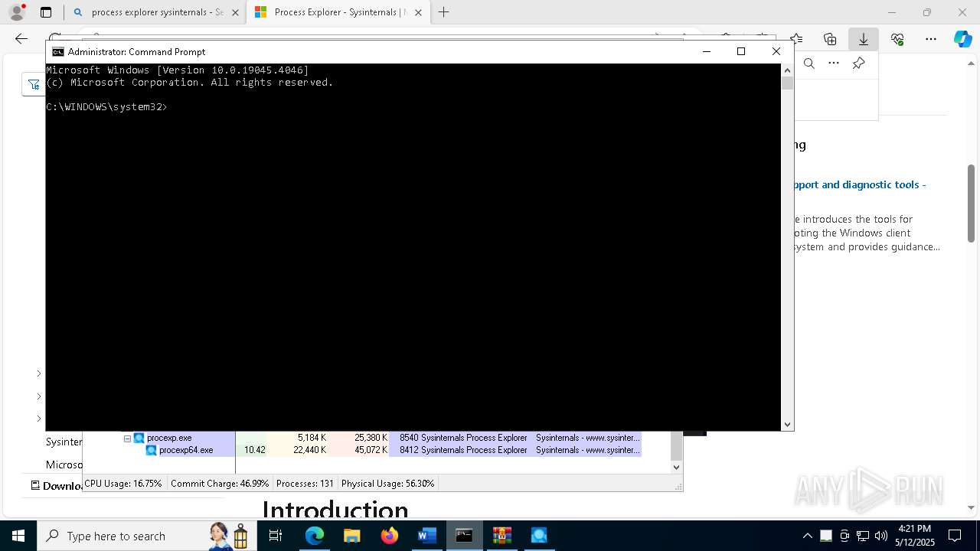Click filter icon in docs sidebar
The width and height of the screenshot is (980, 551).
33,84
